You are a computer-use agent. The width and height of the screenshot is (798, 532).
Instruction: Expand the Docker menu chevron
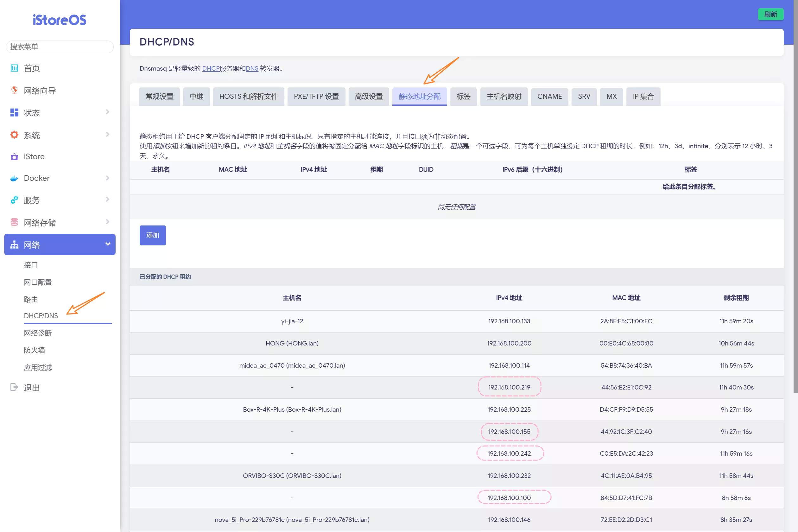pos(108,178)
